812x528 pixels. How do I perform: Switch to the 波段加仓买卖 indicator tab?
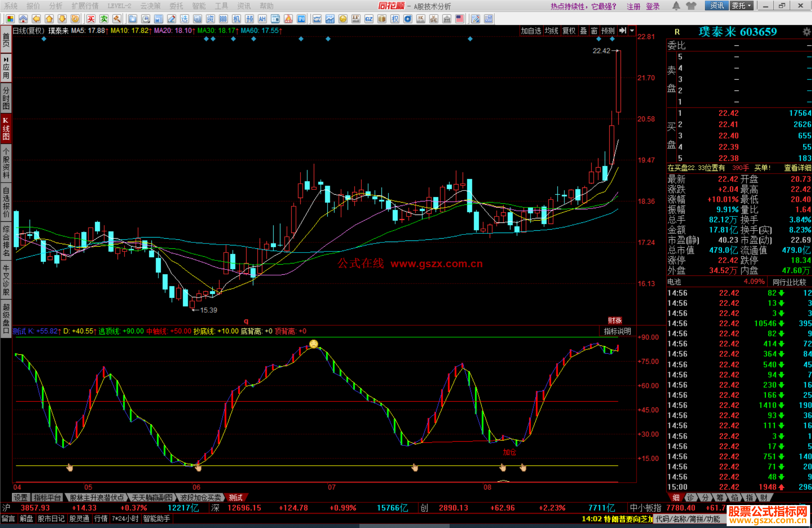tap(200, 498)
